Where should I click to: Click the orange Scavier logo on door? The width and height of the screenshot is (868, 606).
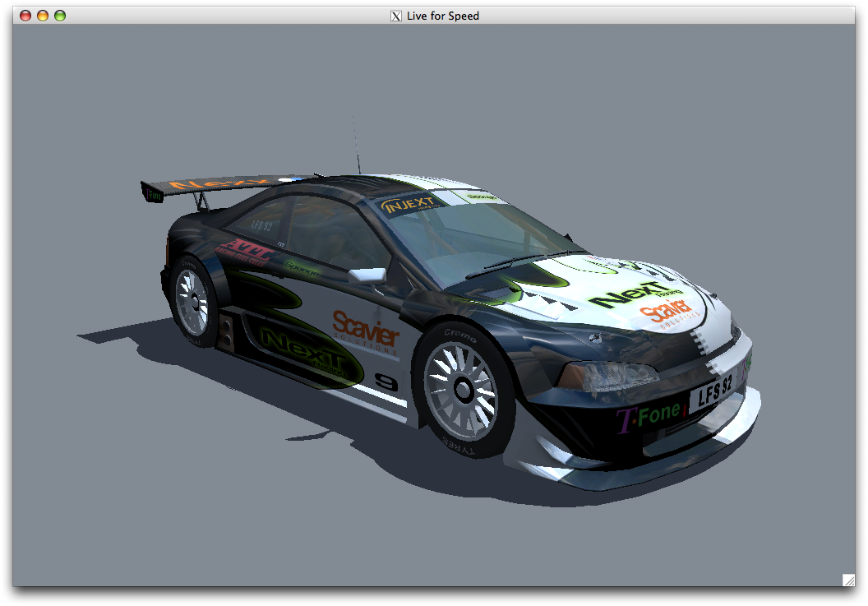[365, 331]
